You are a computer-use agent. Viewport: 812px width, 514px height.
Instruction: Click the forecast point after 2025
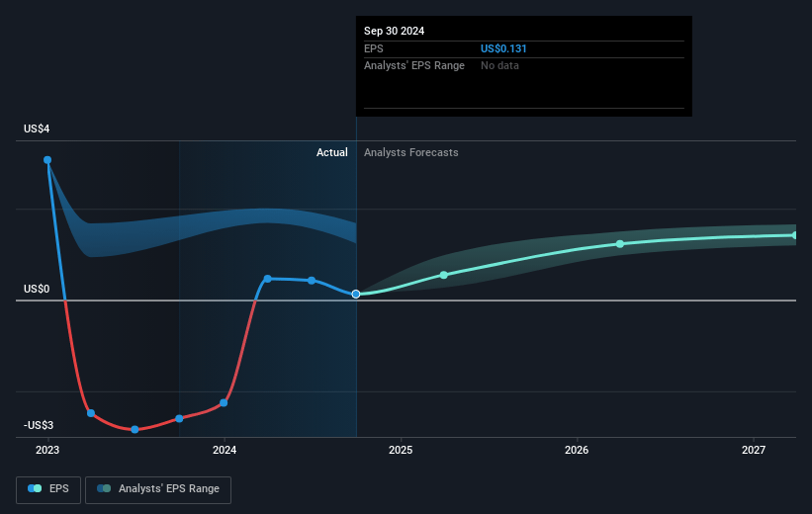[x=444, y=275]
